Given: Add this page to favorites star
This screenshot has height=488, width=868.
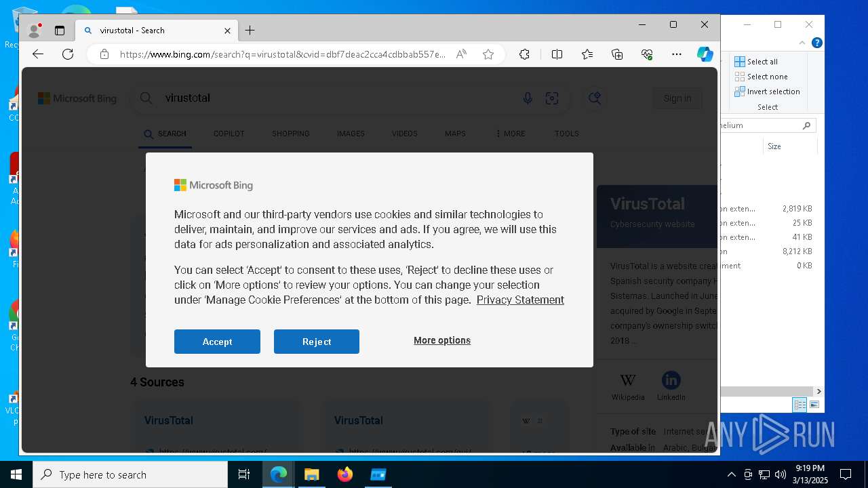Looking at the screenshot, I should tap(488, 54).
